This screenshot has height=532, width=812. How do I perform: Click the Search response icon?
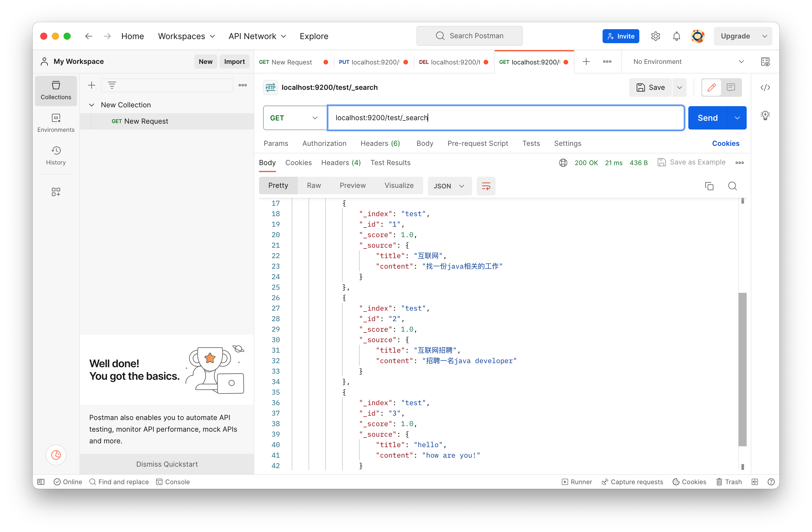[x=732, y=186]
